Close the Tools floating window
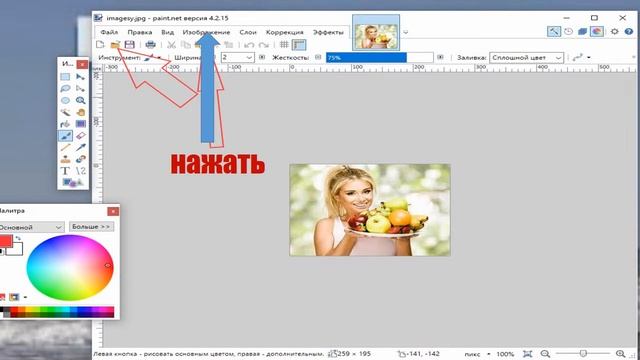640x360 pixels. tap(82, 64)
